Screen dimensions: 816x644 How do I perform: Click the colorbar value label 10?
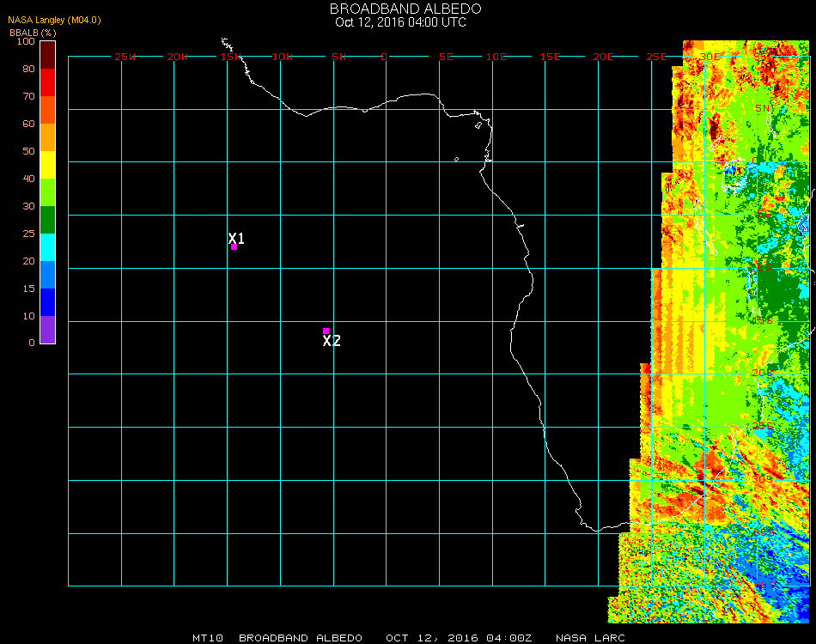[28, 316]
